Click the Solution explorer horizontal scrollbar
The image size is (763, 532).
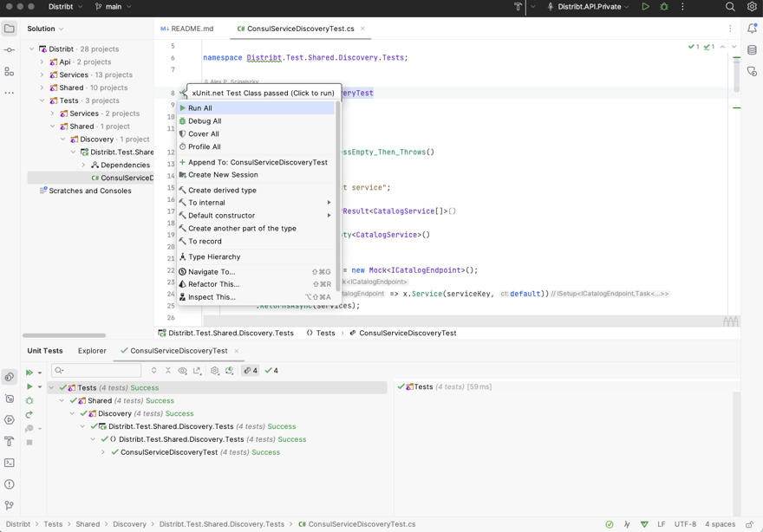coord(64,335)
